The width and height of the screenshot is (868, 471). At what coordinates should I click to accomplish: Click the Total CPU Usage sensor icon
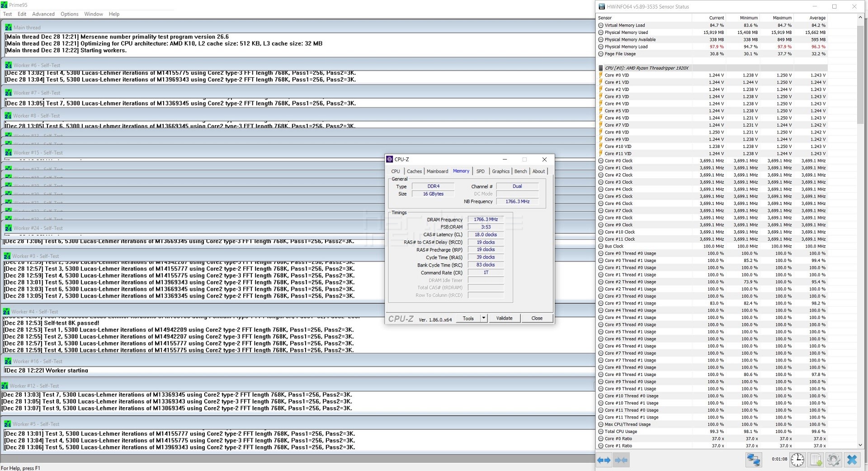(601, 432)
